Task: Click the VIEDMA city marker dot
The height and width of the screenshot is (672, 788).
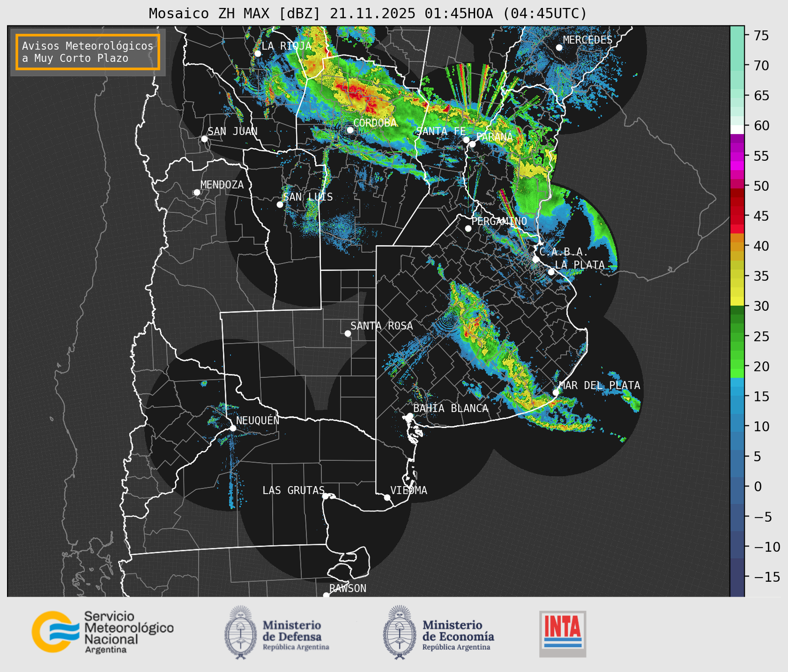Action: 387,497
